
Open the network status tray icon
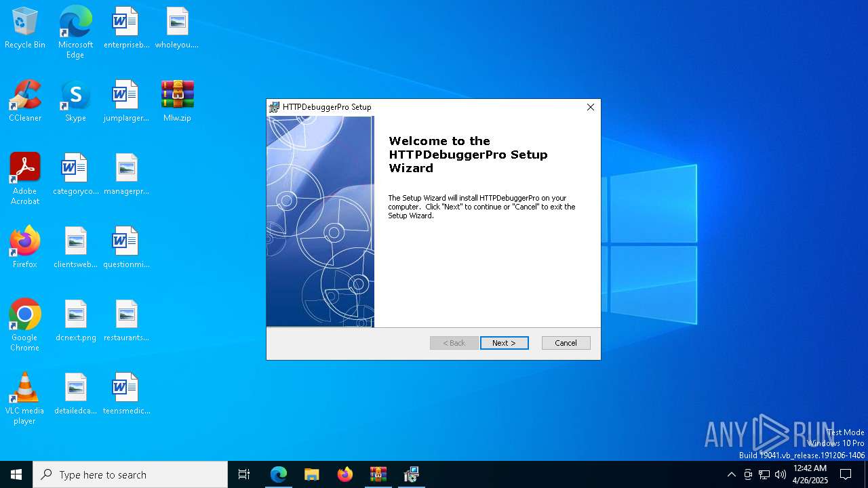click(764, 474)
